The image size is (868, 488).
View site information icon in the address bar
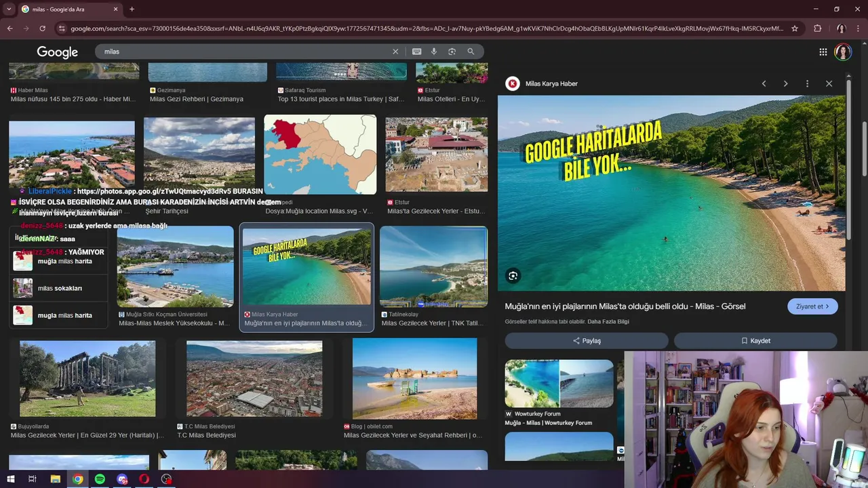pos(62,28)
